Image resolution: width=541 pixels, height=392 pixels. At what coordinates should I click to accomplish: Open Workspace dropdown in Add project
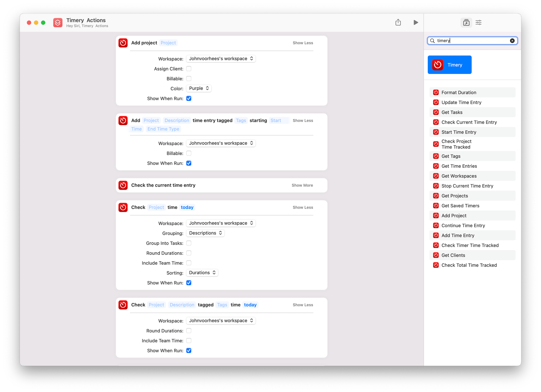tap(221, 59)
